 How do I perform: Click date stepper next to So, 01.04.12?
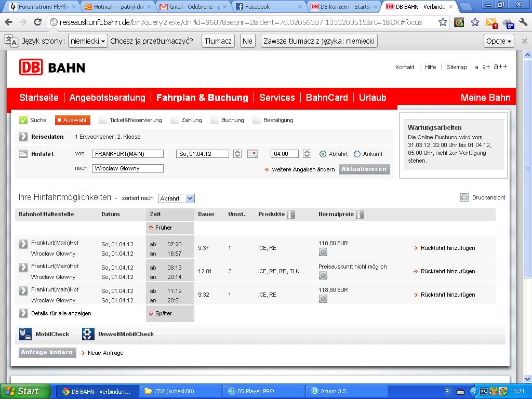tap(237, 154)
